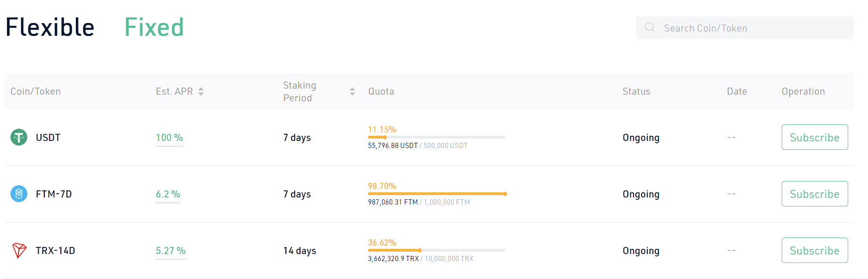Click the USDT Tether coin icon
The image size is (868, 279).
[19, 137]
